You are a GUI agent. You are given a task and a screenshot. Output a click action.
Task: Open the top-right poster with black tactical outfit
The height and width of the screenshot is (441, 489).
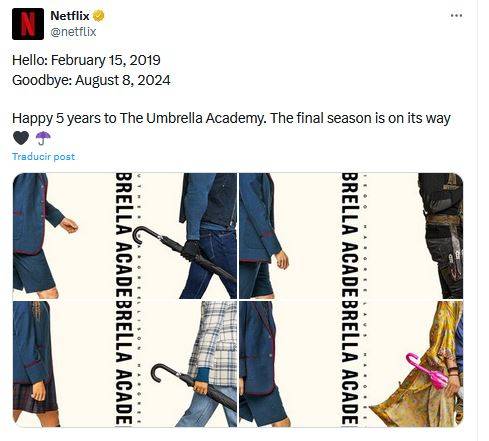coord(351,236)
